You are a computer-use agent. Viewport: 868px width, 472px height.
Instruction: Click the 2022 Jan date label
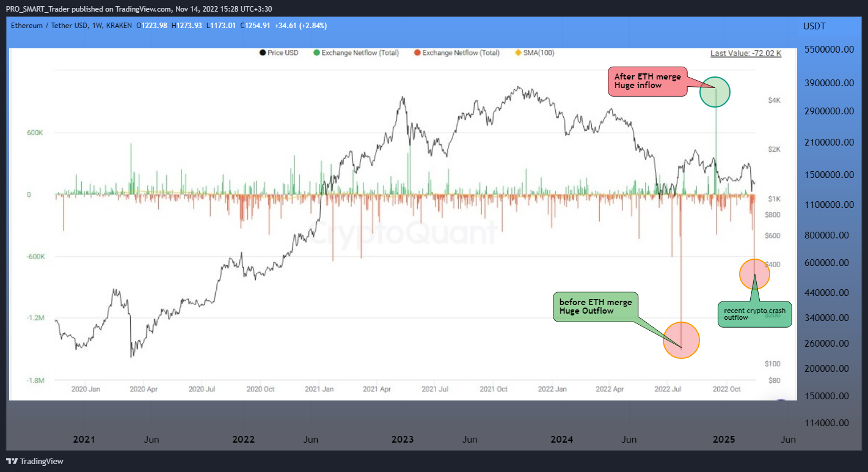552,389
